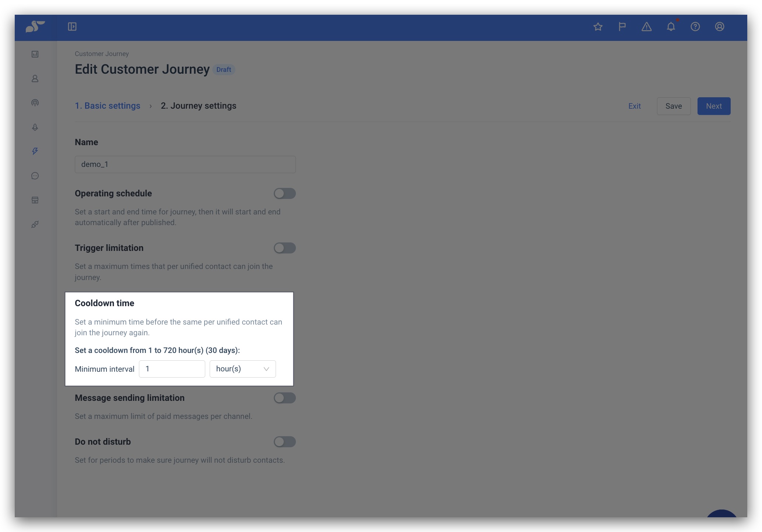Open the plug integrations icon in sidebar

coord(35,224)
